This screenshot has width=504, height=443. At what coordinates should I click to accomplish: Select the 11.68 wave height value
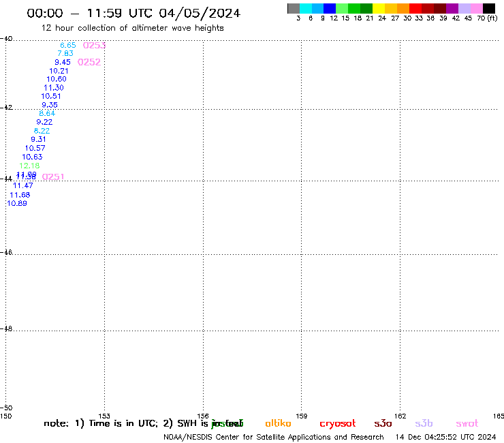(20, 195)
